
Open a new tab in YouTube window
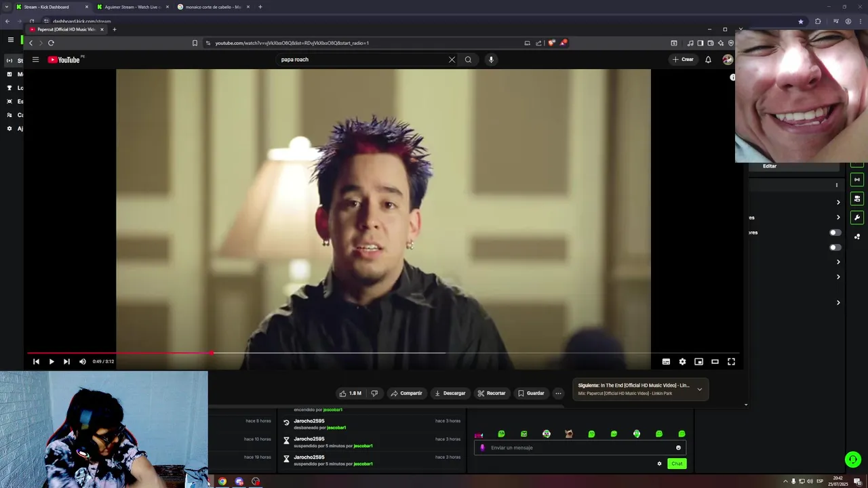click(x=114, y=29)
